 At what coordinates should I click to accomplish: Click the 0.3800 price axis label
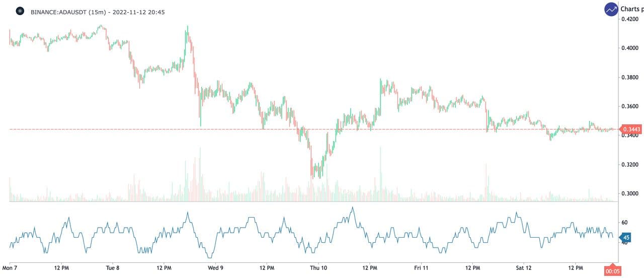(631, 78)
